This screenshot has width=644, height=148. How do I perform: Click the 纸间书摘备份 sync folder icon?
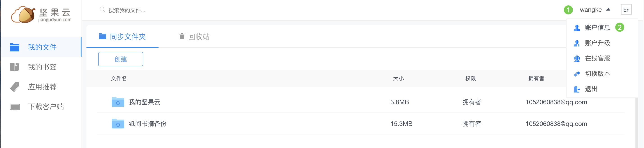(x=118, y=124)
